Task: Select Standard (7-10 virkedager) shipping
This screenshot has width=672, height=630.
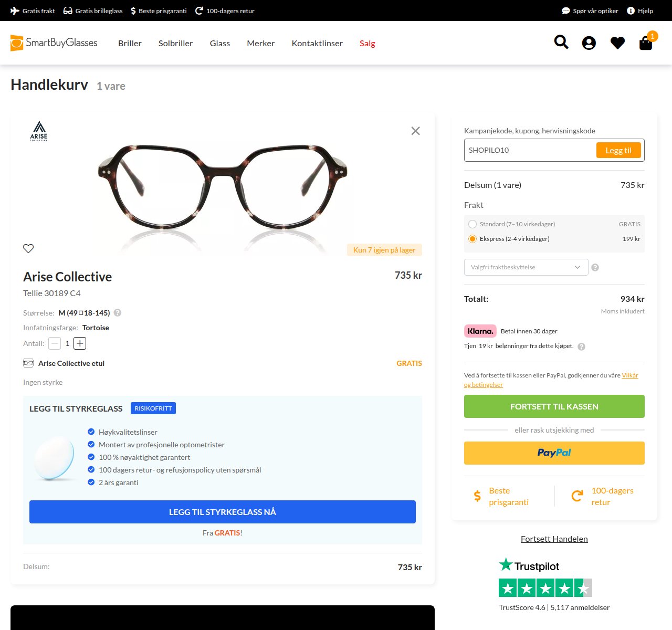Action: click(472, 224)
